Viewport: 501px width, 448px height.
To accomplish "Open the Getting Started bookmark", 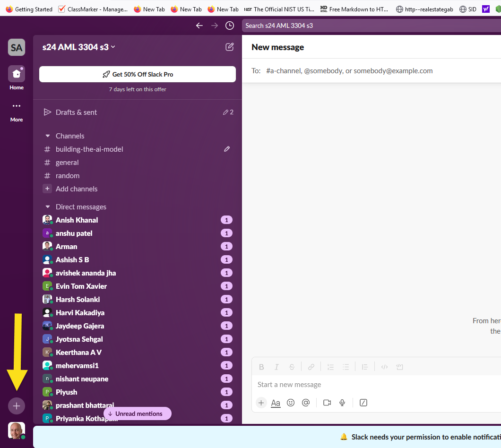I will pyautogui.click(x=29, y=9).
